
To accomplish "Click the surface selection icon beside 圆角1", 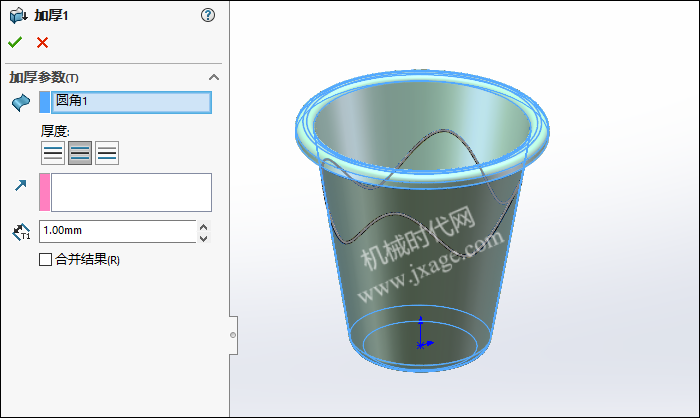I will click(21, 103).
